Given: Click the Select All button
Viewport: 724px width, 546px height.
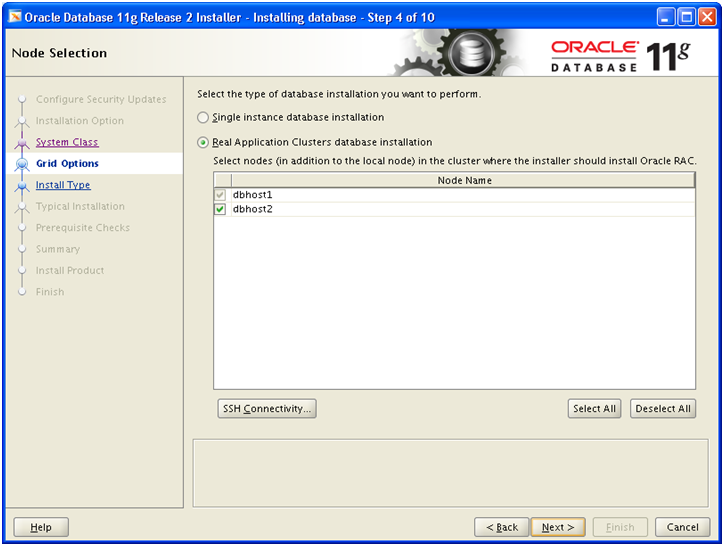Looking at the screenshot, I should coord(594,408).
